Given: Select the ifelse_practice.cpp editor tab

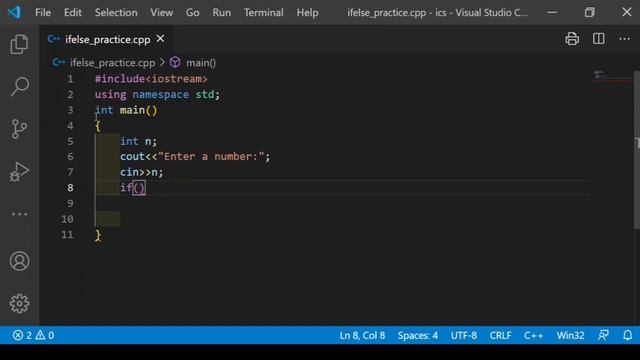Looking at the screenshot, I should [107, 39].
